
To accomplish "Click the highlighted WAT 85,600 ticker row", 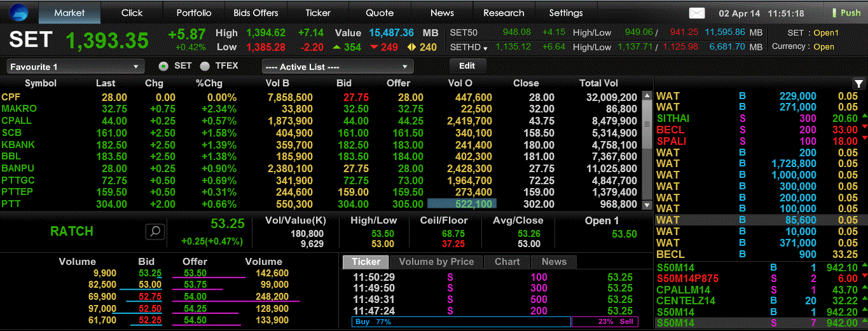I will click(x=761, y=220).
